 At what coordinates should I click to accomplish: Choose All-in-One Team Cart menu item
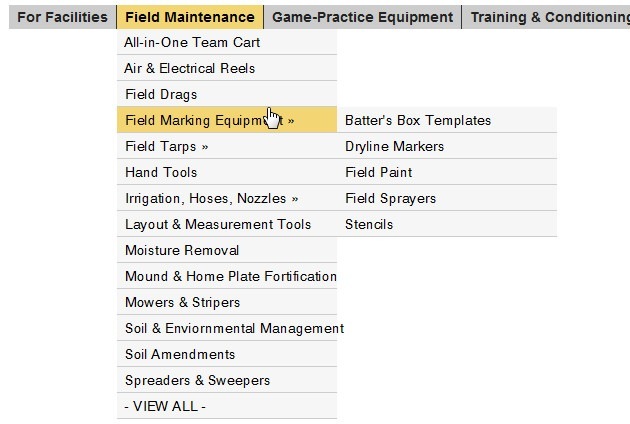point(192,43)
